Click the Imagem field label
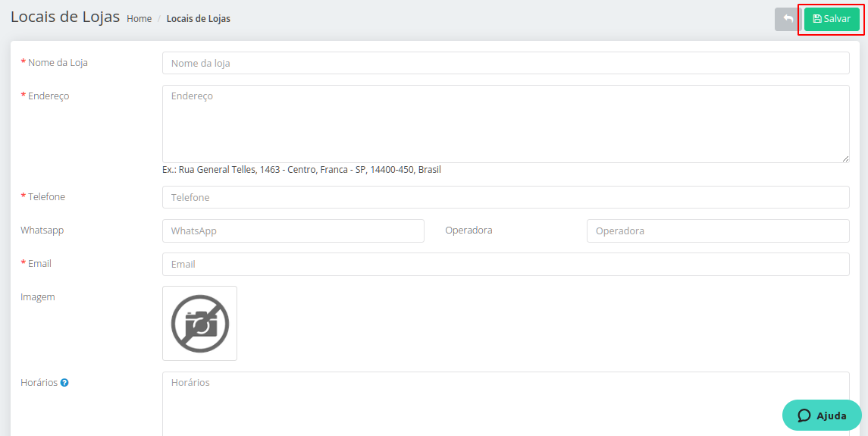 38,297
